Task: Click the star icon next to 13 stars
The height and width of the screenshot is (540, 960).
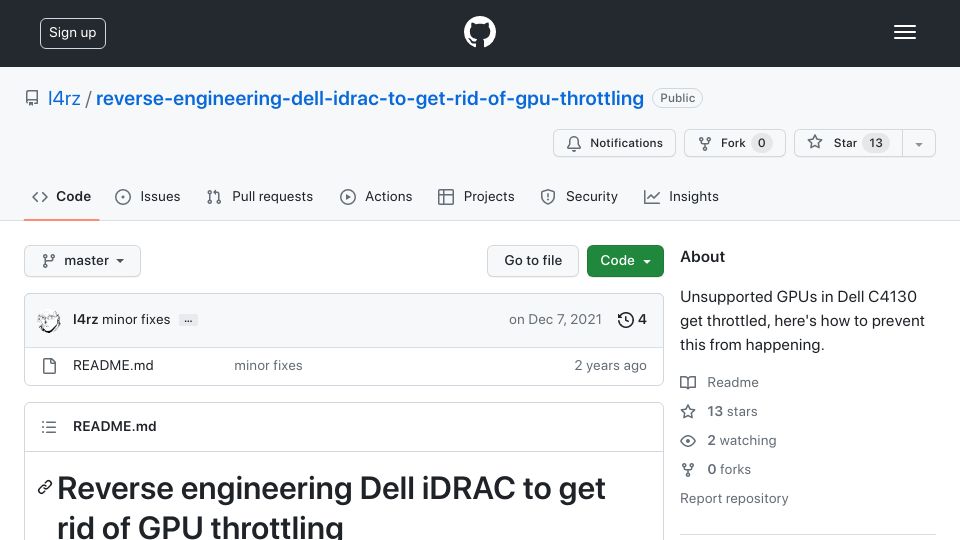Action: click(x=688, y=411)
